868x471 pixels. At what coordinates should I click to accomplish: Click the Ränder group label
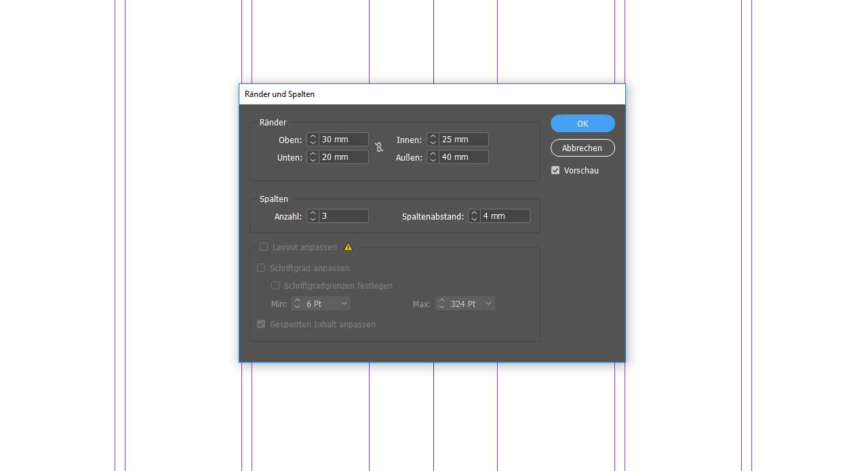(x=273, y=123)
